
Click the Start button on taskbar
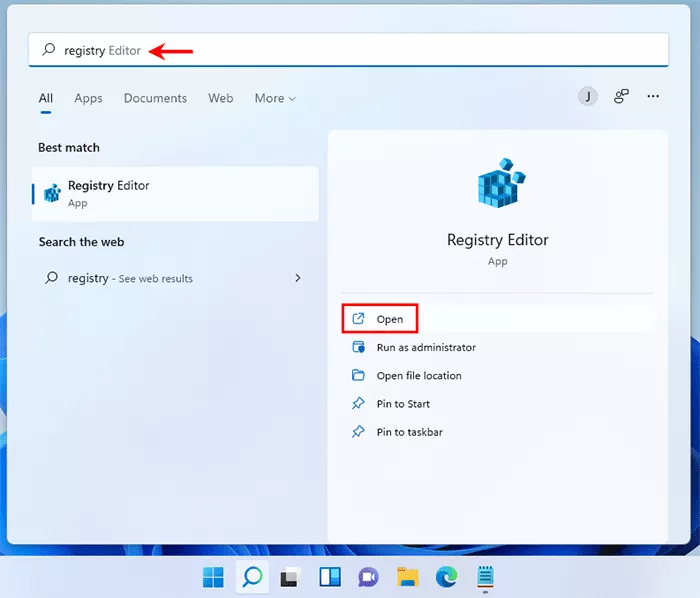point(213,577)
